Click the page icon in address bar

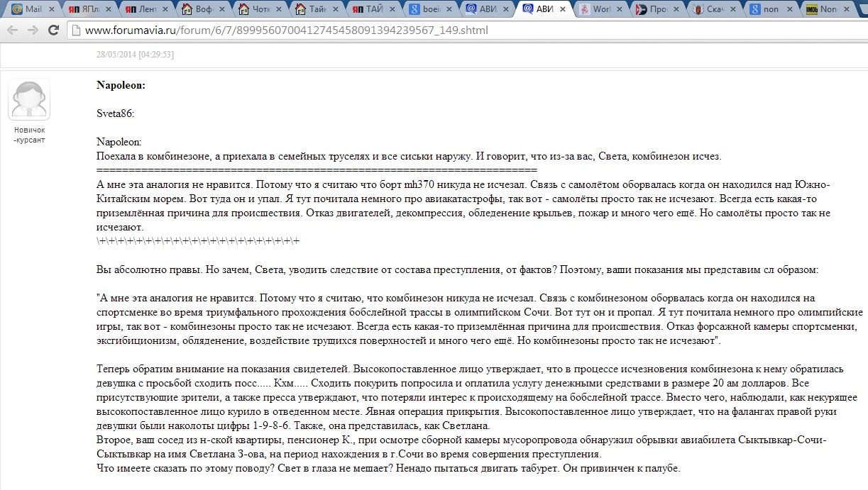tap(76, 30)
